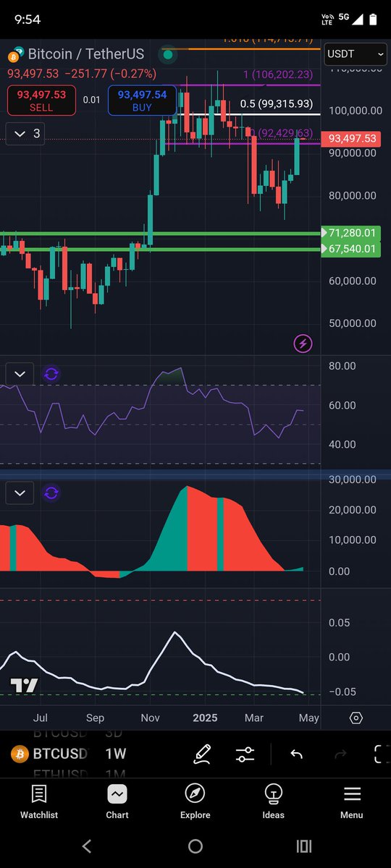Tap the green market status dot
Screen dimensions: 391x868
[x=168, y=54]
